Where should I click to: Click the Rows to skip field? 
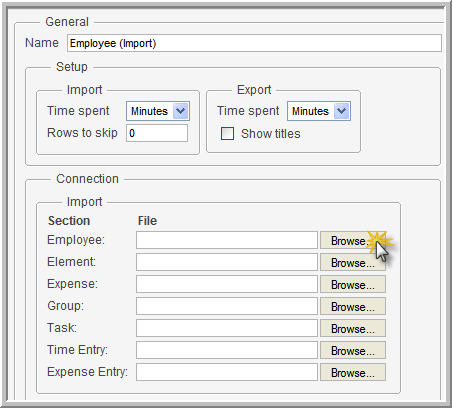click(x=157, y=133)
